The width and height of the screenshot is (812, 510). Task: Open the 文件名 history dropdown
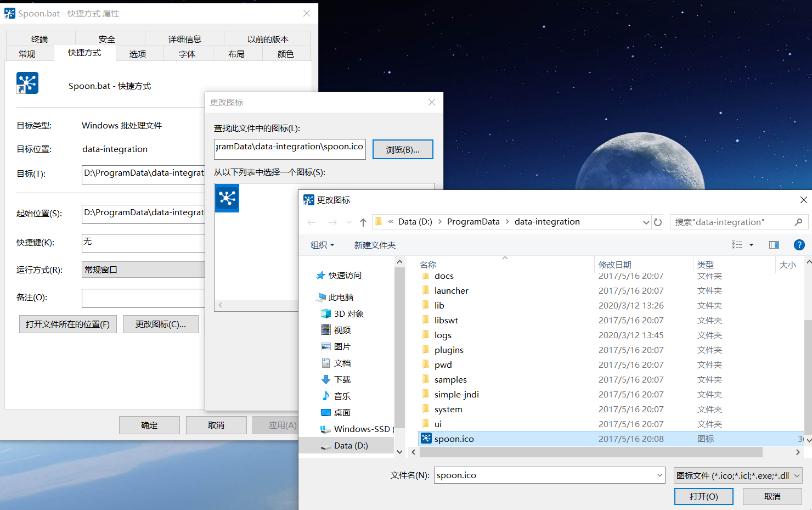click(659, 475)
